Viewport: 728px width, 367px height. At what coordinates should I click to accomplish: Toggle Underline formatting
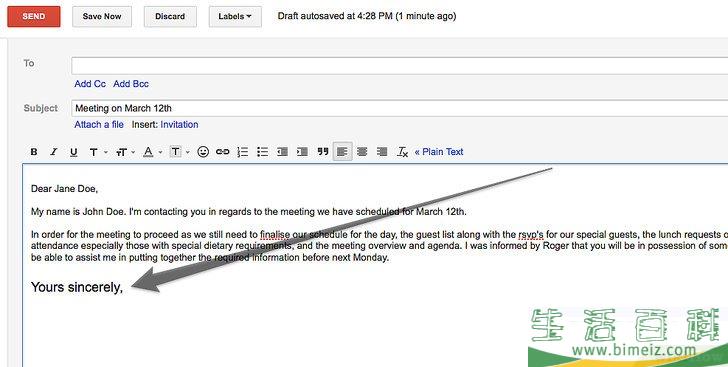click(73, 152)
